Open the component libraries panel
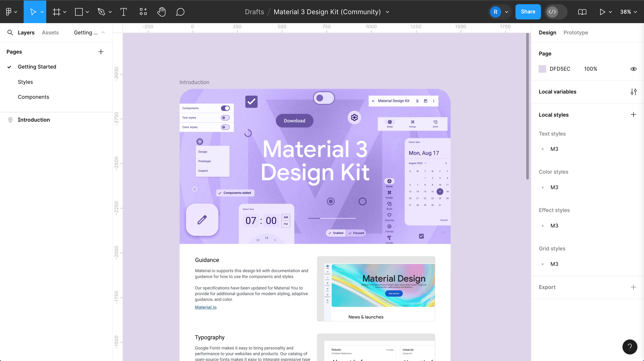The width and height of the screenshot is (644, 361). coord(582,12)
